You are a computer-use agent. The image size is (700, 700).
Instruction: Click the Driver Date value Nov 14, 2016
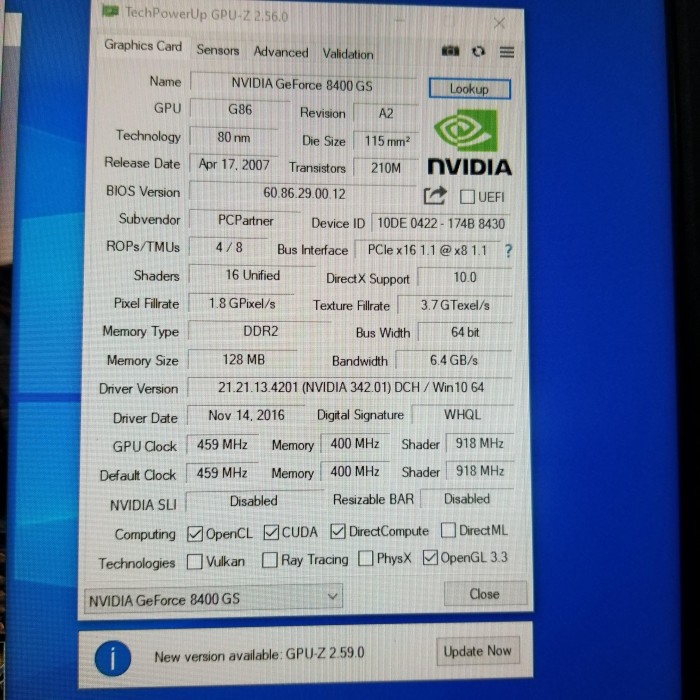[x=246, y=415]
